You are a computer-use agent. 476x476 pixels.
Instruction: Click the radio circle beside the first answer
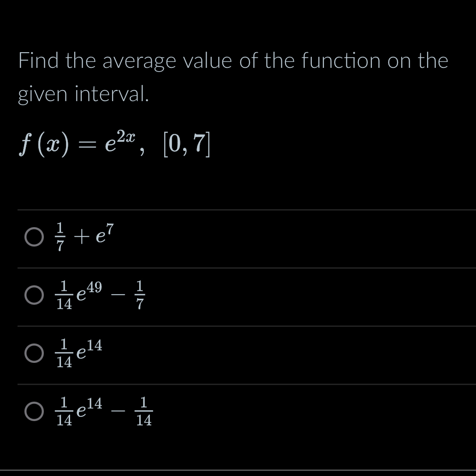(x=35, y=237)
